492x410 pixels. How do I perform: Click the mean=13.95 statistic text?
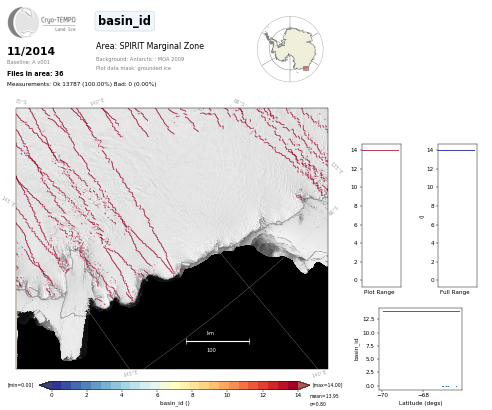(x=324, y=396)
